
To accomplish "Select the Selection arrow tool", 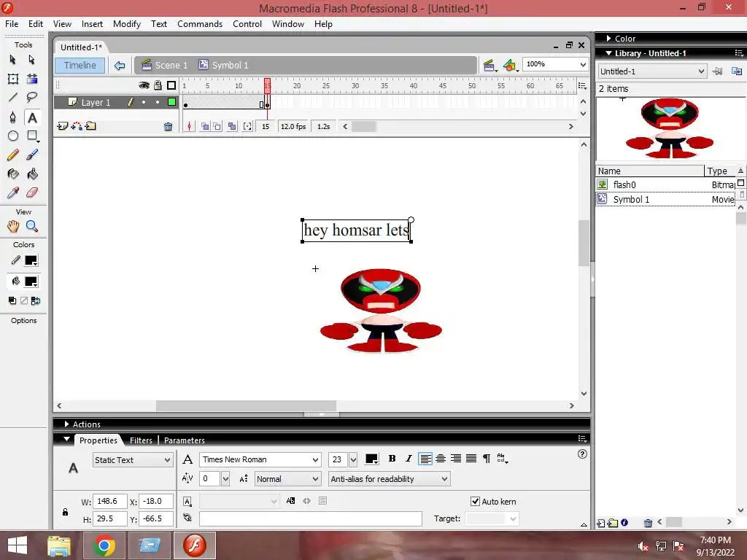I will [13, 60].
